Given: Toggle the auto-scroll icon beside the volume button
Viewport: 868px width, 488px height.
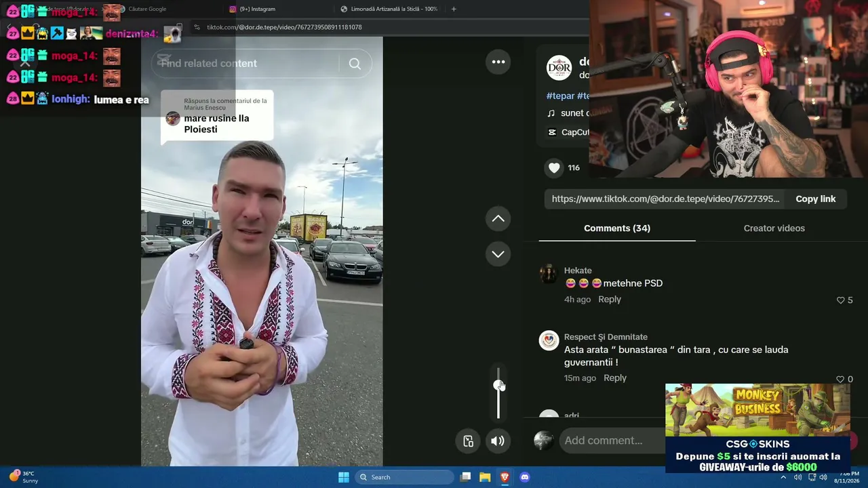Looking at the screenshot, I should pos(468,441).
